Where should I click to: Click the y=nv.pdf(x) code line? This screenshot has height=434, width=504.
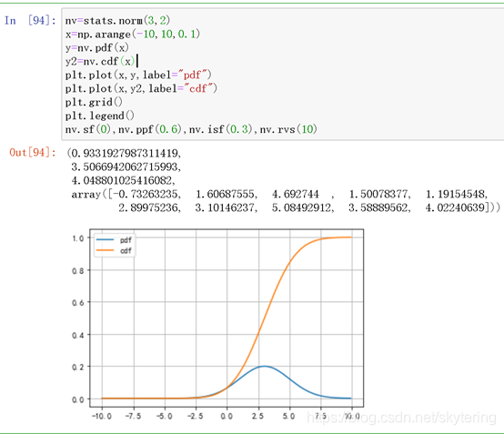click(97, 48)
